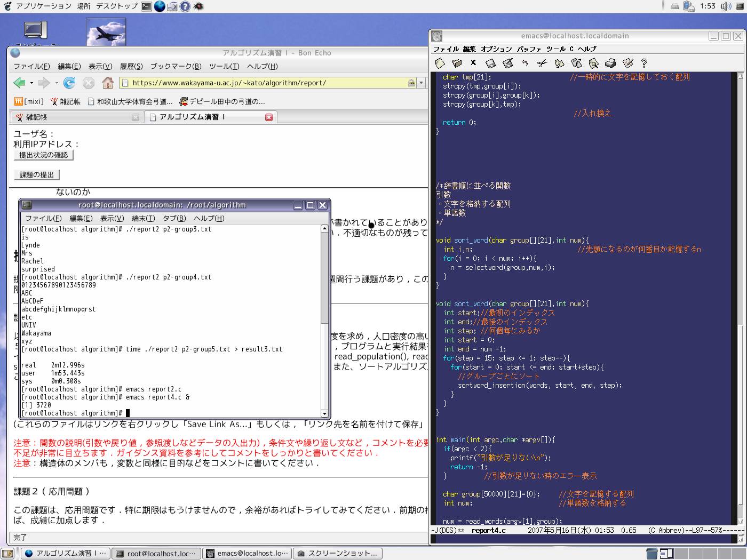Image resolution: width=747 pixels, height=560 pixels.
Task: Click report4.c buffer name in emacs mode line
Action: 489,531
